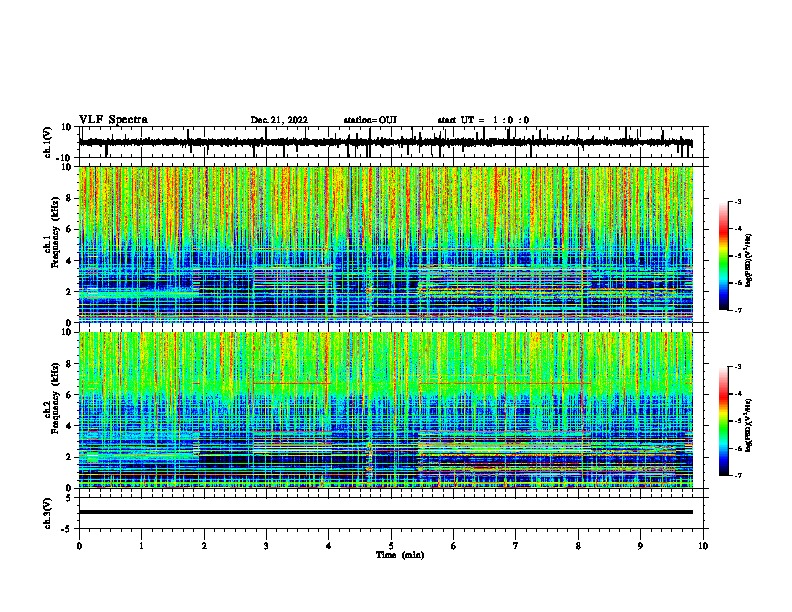The height and width of the screenshot is (612, 792).
Task: Click the ch.1 spectrogram colorbar
Action: [723, 256]
